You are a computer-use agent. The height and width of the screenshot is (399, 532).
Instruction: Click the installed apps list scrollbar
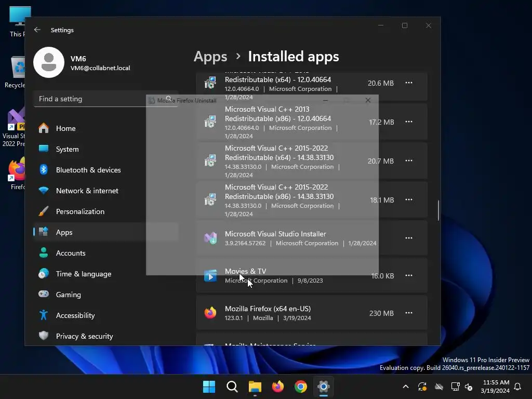pos(438,210)
